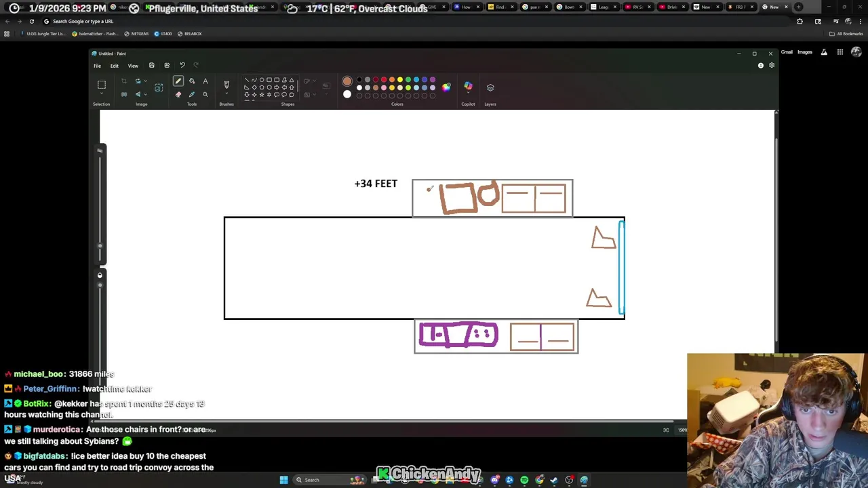This screenshot has height=488, width=868.
Task: Click the Crop image icon
Action: click(x=124, y=81)
